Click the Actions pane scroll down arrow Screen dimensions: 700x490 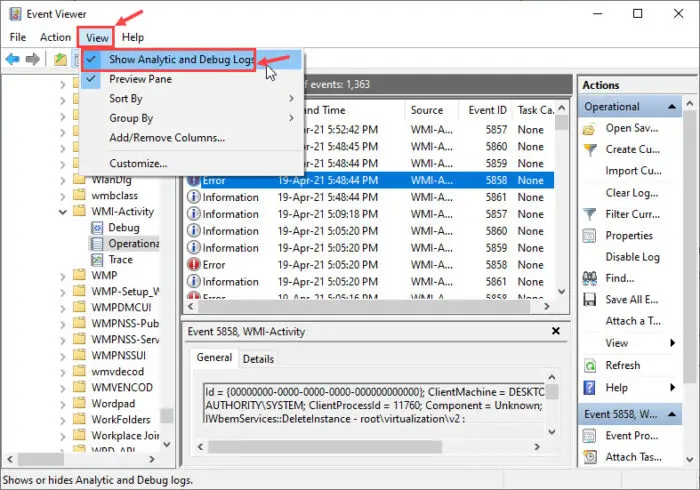point(690,459)
